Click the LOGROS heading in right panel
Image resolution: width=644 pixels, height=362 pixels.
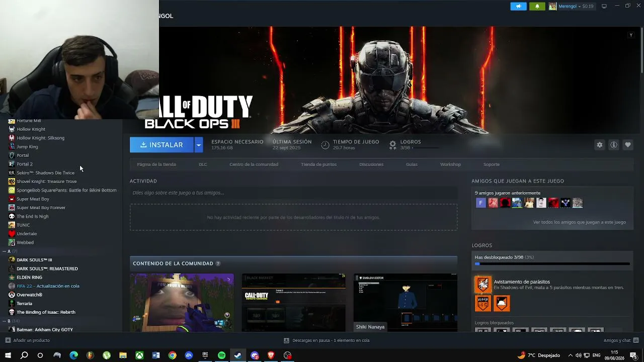click(481, 245)
